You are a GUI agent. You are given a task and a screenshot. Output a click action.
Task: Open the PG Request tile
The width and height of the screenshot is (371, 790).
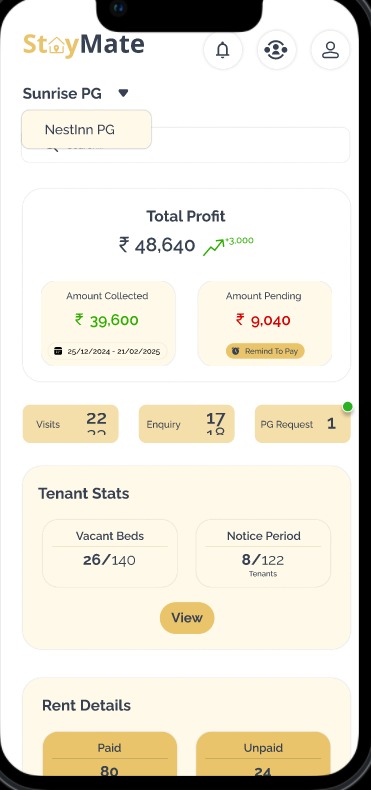coord(302,424)
